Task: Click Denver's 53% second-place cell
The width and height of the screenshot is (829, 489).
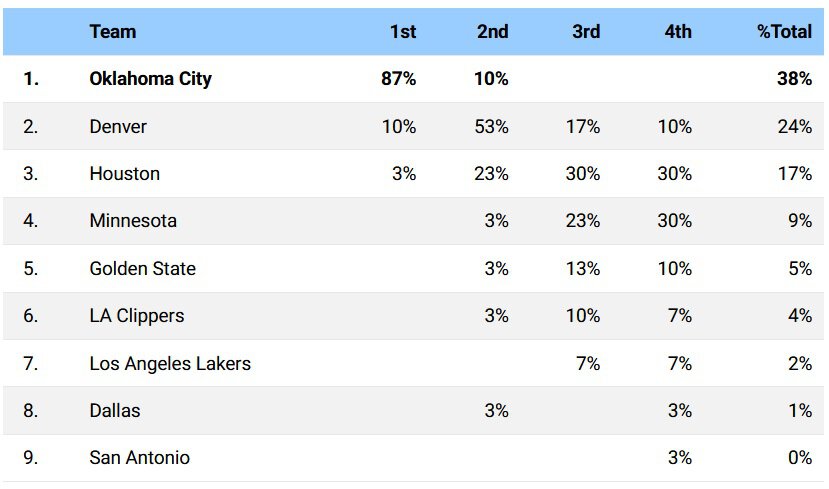Action: click(492, 126)
